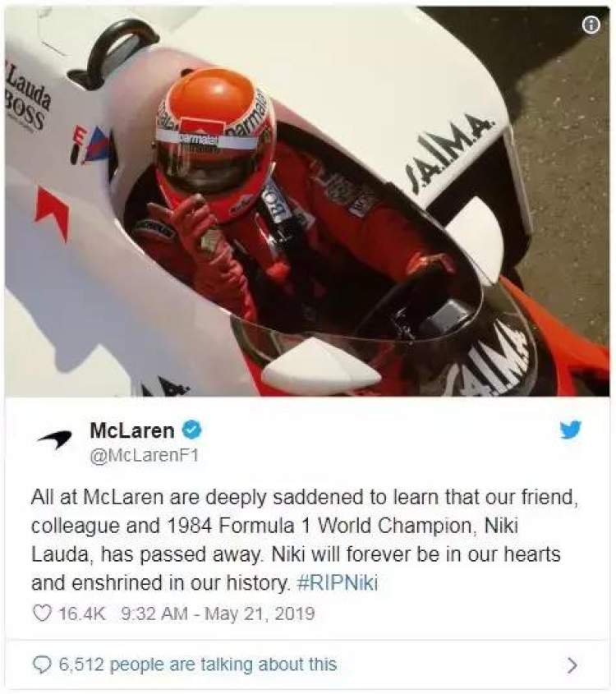The height and width of the screenshot is (694, 616).
Task: Click the McLaren profile avatar logo
Action: pos(54,439)
